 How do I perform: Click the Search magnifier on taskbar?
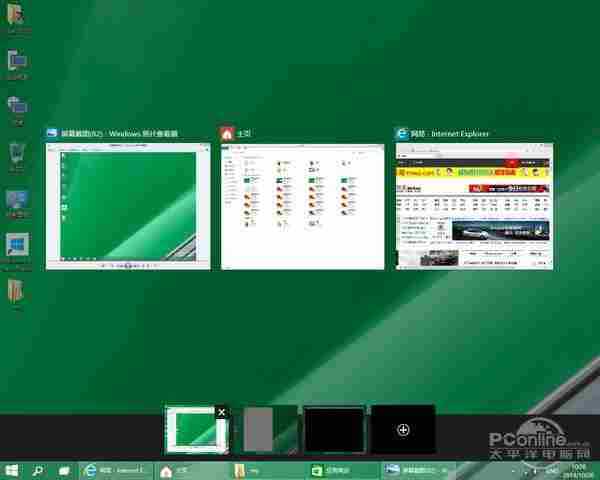click(x=39, y=469)
